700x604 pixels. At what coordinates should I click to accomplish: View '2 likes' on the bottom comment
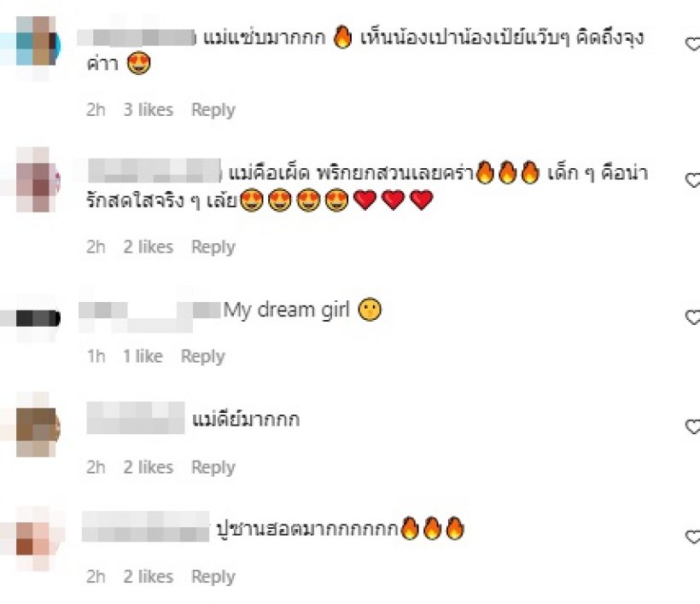coord(149,577)
